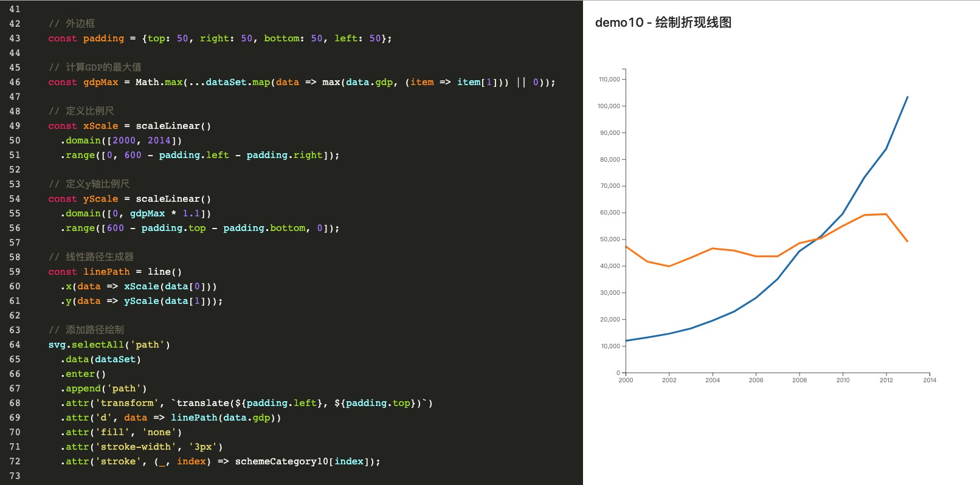This screenshot has height=485, width=980.
Task: Click the 'transform' string on line 68
Action: pyautogui.click(x=127, y=403)
